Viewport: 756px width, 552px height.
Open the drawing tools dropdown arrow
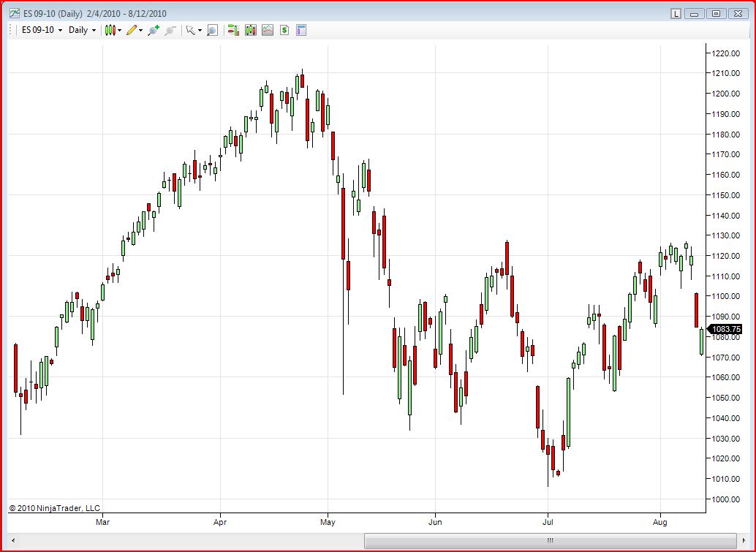tap(141, 31)
